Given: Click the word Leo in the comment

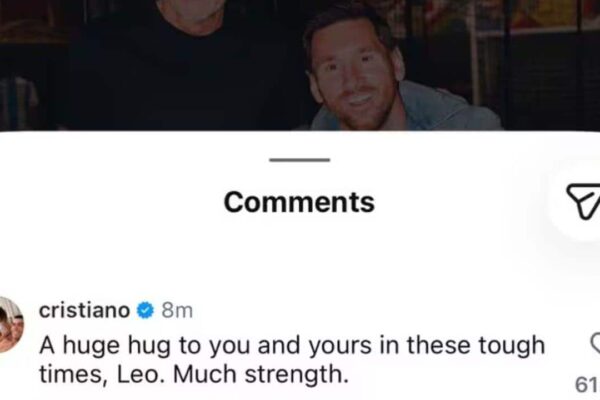Looking at the screenshot, I should tap(137, 374).
